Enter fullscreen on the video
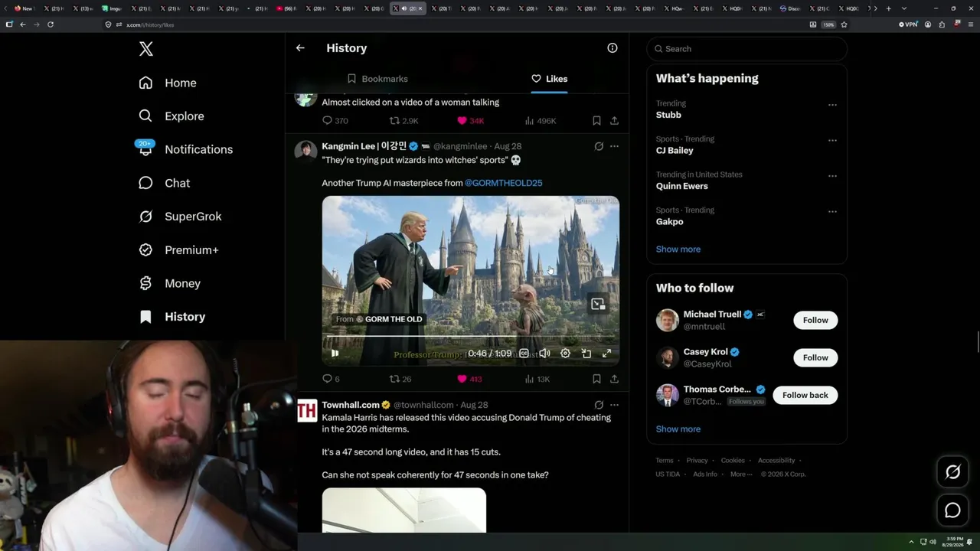 point(606,354)
